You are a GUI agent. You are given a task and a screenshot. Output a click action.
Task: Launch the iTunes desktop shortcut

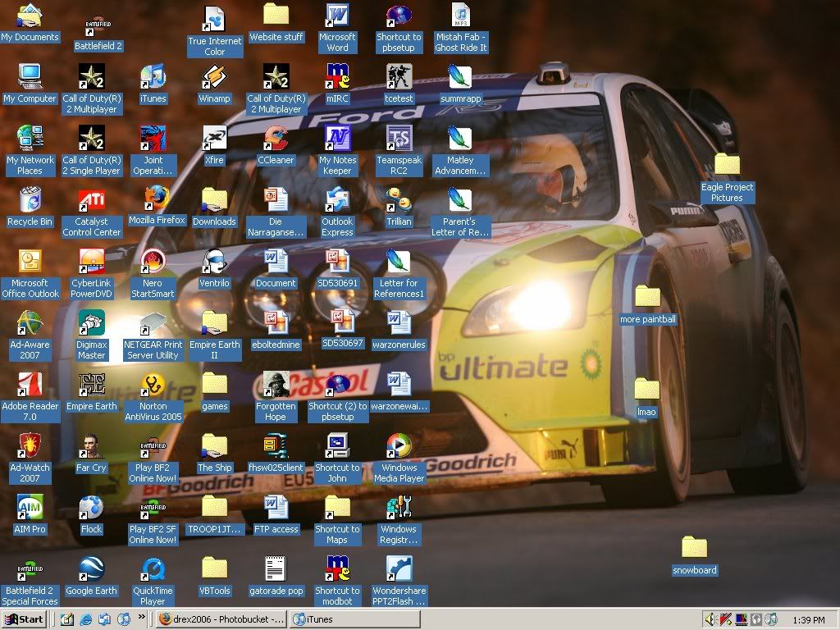click(x=153, y=79)
